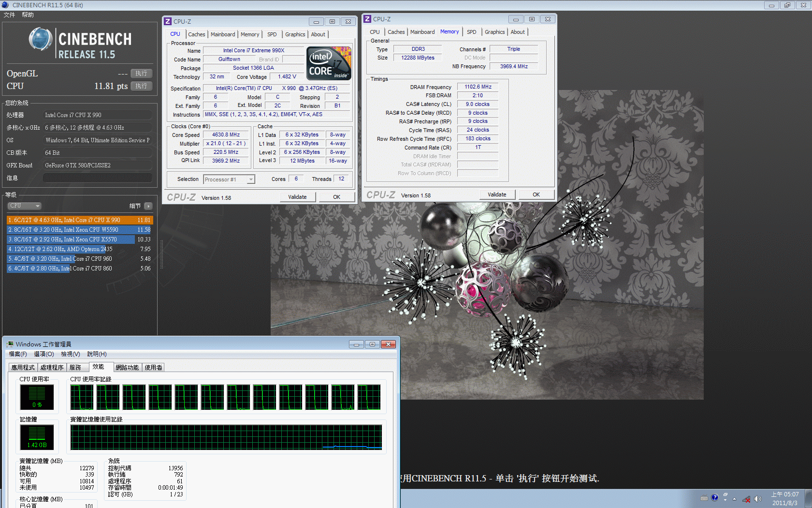Click the Core Speed 4630.8 MHz field
This screenshot has height=508, width=812.
coord(226,135)
